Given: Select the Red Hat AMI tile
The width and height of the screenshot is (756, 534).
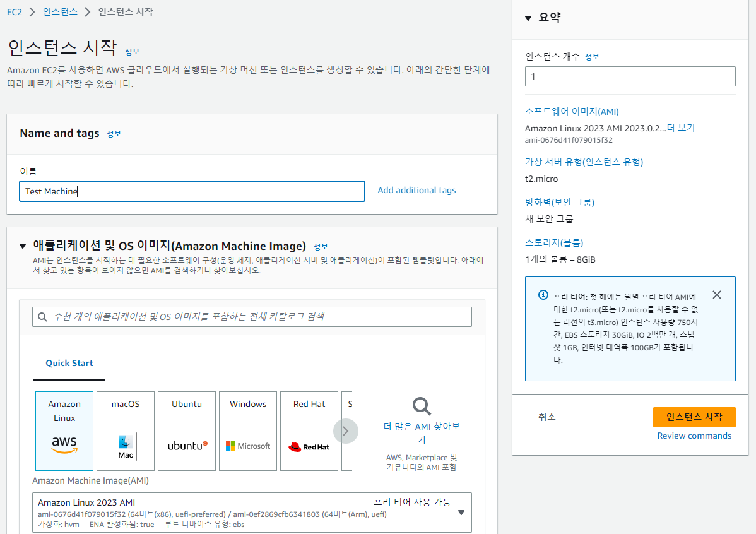Looking at the screenshot, I should (309, 430).
